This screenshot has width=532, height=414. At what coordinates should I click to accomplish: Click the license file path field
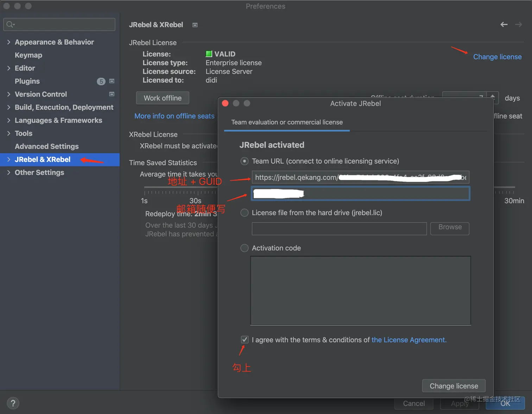tap(339, 228)
